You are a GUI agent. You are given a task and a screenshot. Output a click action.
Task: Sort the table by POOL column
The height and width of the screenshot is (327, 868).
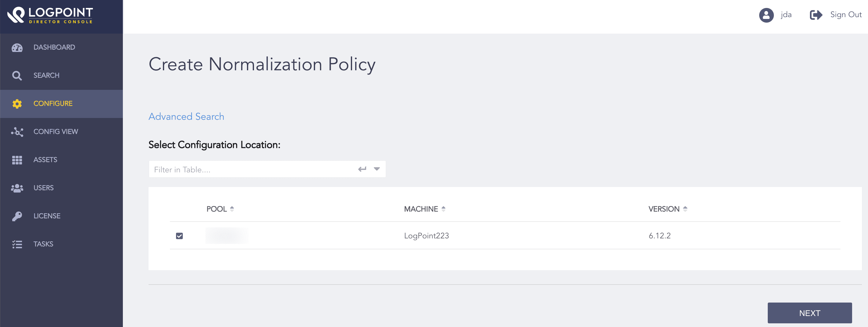233,208
